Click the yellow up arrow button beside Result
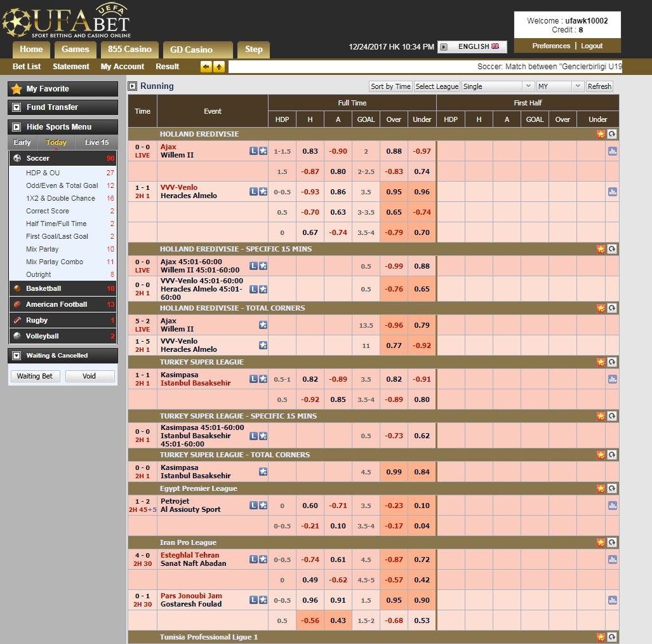This screenshot has height=644, width=652. click(219, 67)
